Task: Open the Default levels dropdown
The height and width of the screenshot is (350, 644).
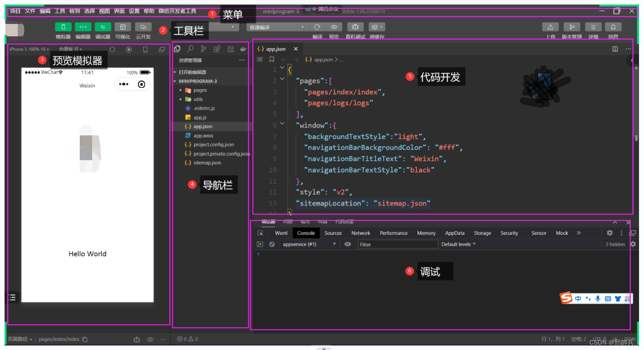Action: coord(459,244)
